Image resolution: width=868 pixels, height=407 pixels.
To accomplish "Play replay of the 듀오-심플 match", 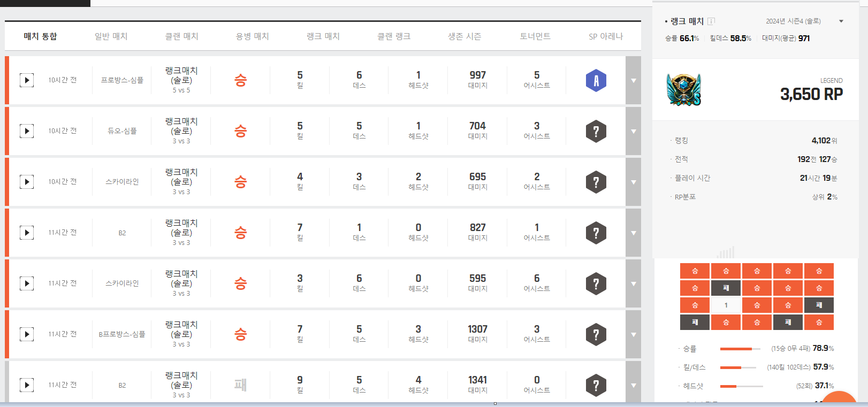I will click(x=27, y=131).
